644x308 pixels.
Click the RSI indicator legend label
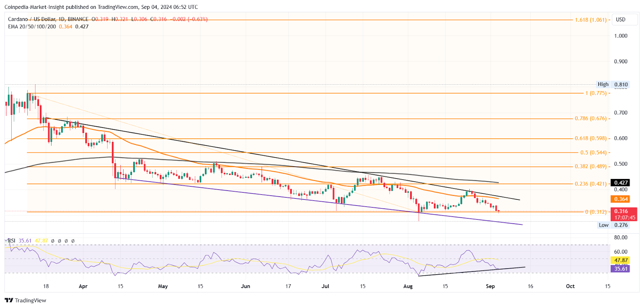coord(12,241)
